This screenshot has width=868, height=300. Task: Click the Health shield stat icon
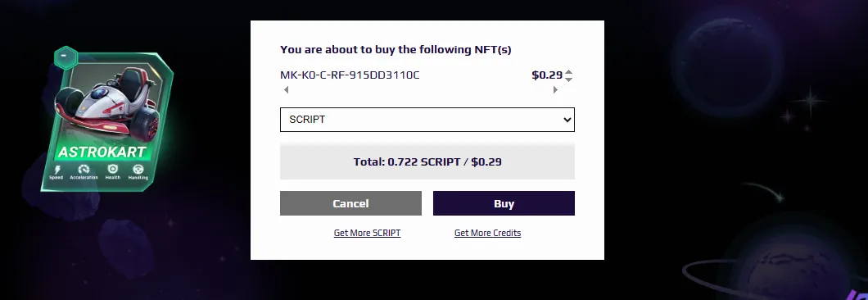[x=113, y=169]
